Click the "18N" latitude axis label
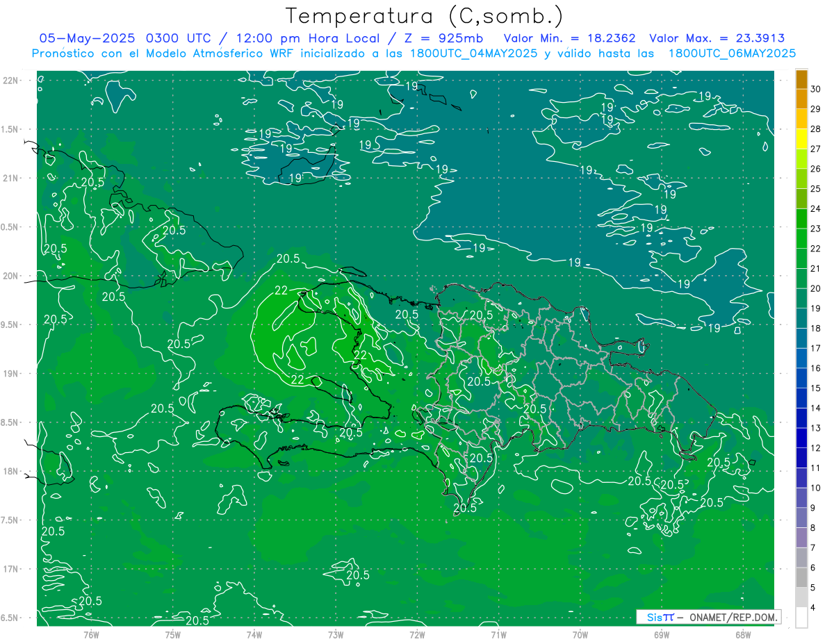 (11, 471)
